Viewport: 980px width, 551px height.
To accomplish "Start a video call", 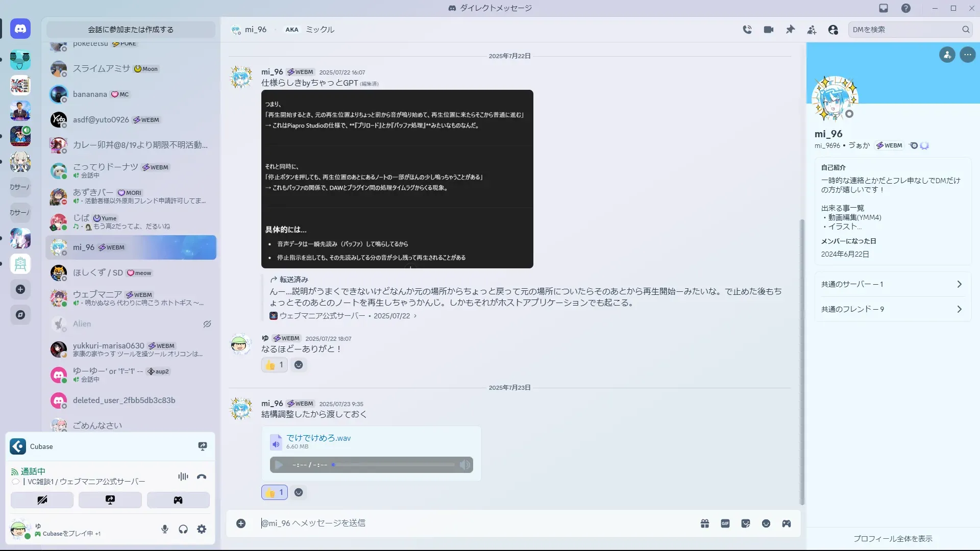I will 769,30.
